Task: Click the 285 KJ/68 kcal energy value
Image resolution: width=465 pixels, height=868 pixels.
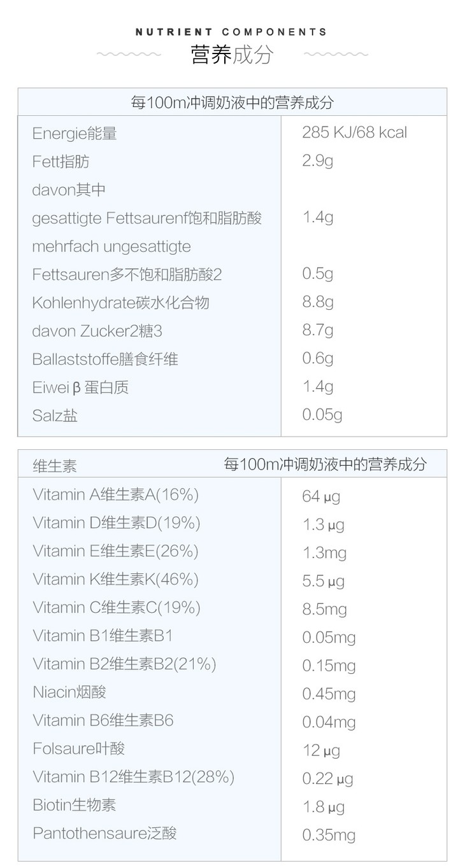Action: pyautogui.click(x=354, y=133)
